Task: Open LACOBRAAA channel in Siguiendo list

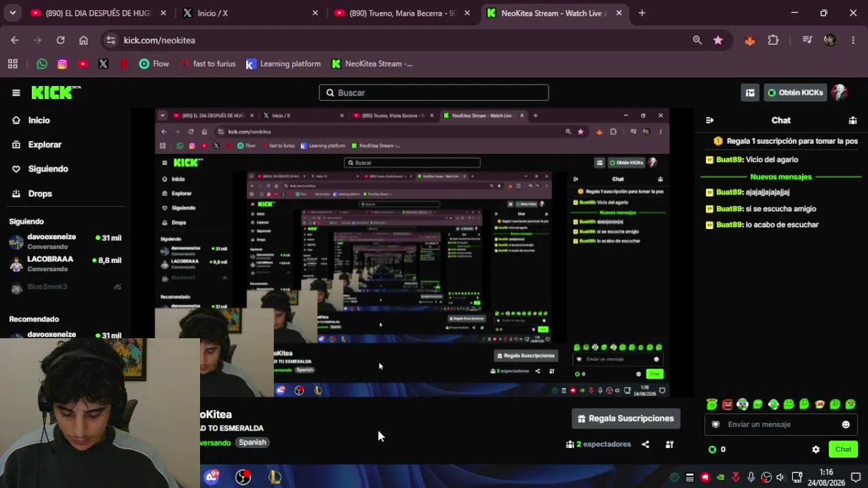Action: [65, 263]
